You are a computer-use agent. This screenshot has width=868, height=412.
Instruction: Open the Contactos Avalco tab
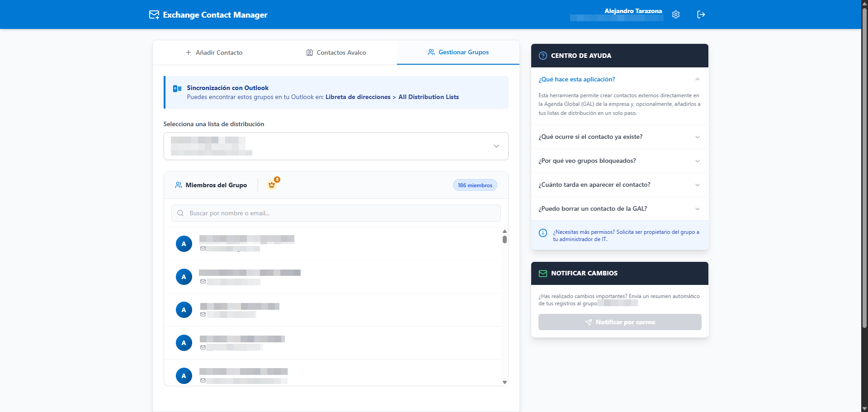(x=336, y=52)
